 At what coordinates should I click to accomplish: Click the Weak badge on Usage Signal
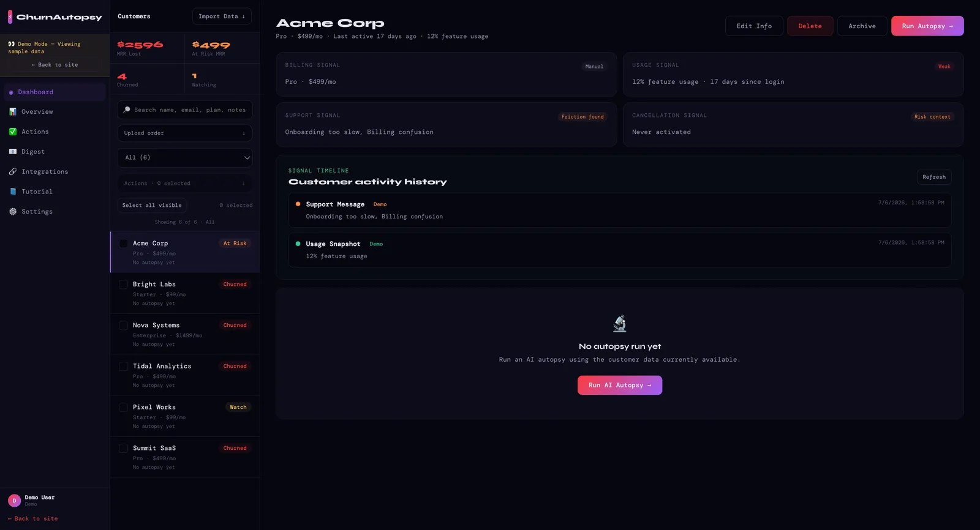pos(944,67)
